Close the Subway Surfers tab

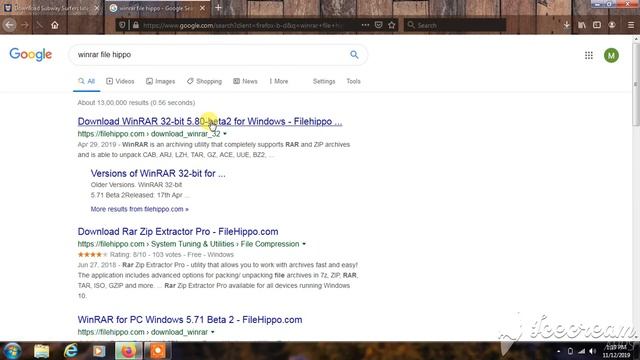click(x=97, y=8)
